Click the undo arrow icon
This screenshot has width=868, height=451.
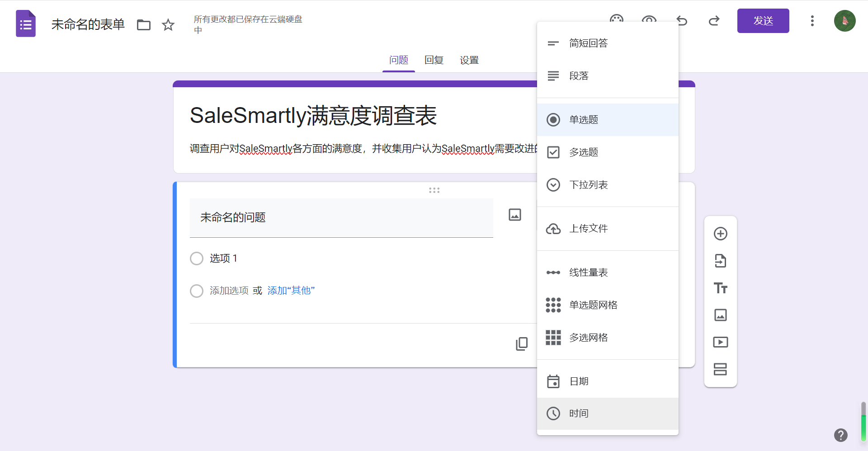click(682, 21)
